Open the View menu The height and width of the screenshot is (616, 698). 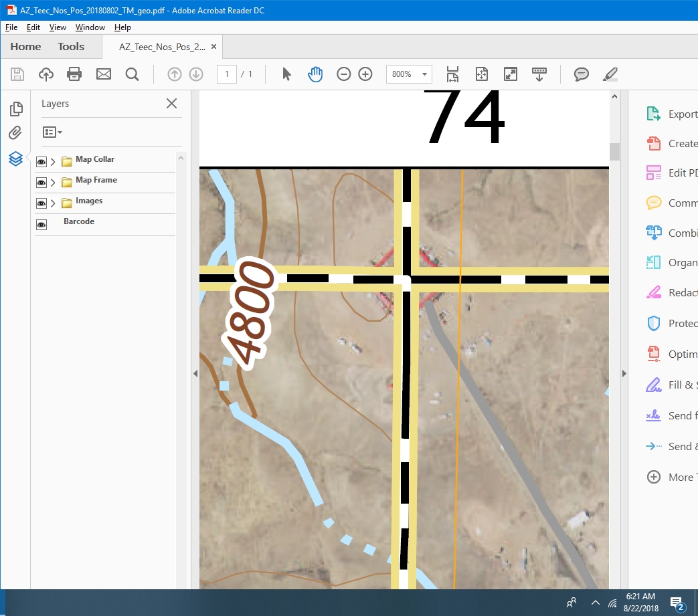pos(58,27)
